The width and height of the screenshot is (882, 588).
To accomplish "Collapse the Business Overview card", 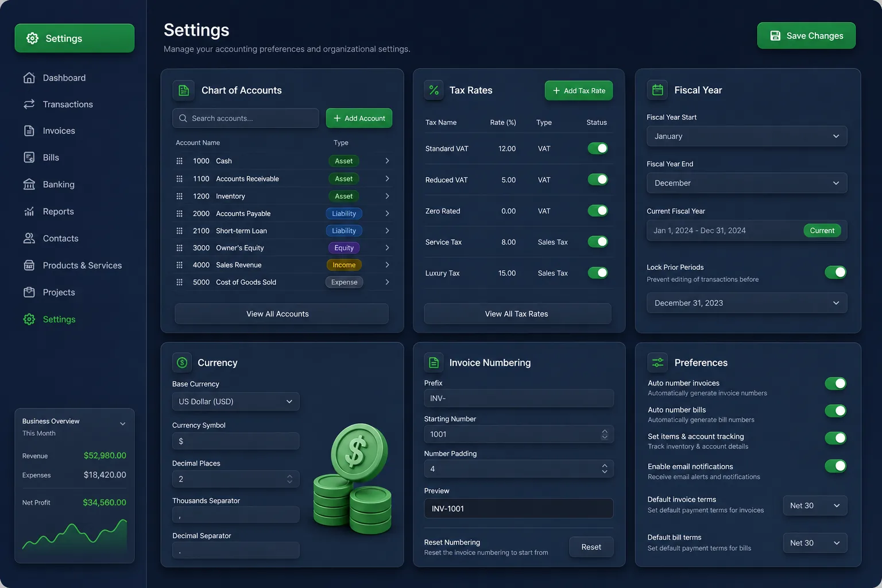I will click(122, 424).
